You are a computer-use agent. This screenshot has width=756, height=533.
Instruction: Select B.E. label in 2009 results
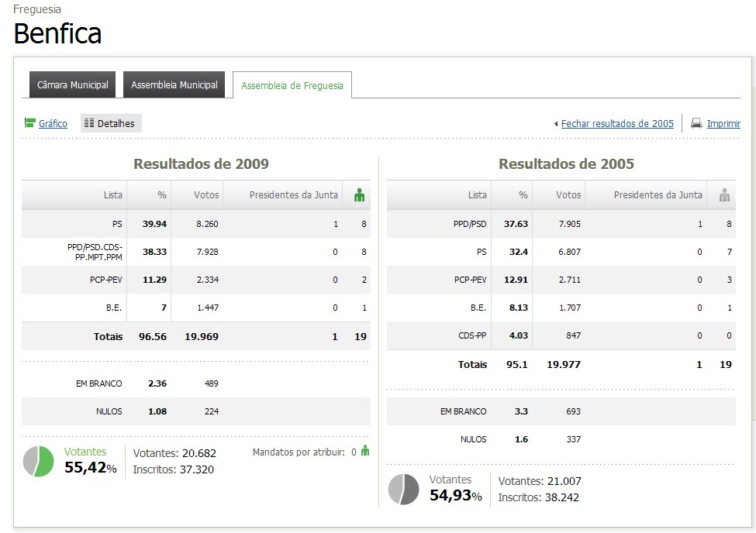(114, 308)
